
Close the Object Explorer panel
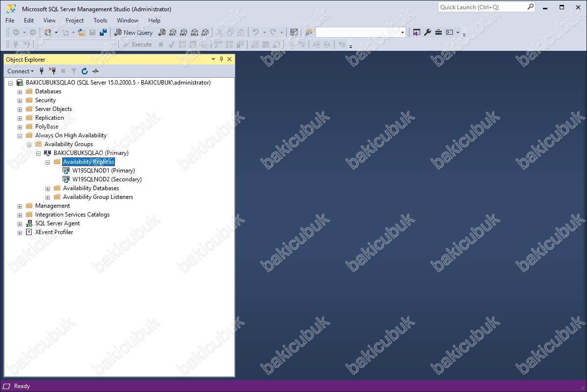(x=229, y=59)
